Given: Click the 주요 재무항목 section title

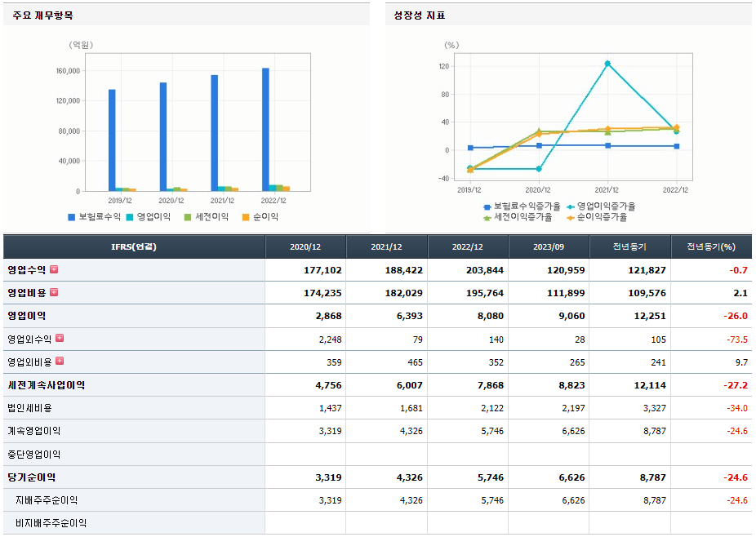Looking at the screenshot, I should 43,16.
